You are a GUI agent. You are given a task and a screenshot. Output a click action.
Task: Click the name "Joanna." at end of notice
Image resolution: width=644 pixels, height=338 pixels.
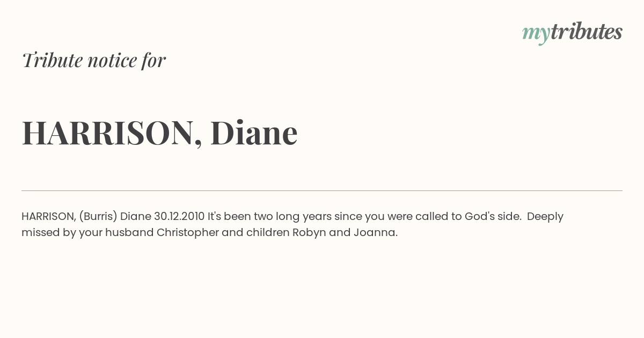pyautogui.click(x=376, y=233)
